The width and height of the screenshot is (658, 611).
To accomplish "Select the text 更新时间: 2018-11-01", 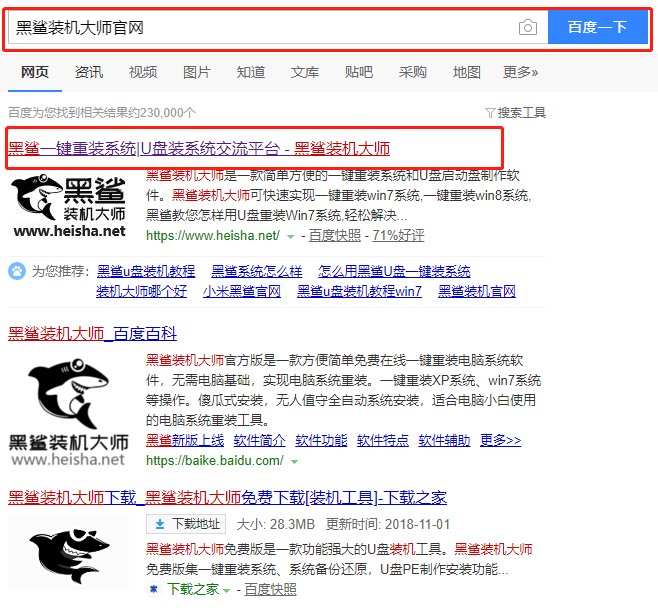I will click(388, 524).
